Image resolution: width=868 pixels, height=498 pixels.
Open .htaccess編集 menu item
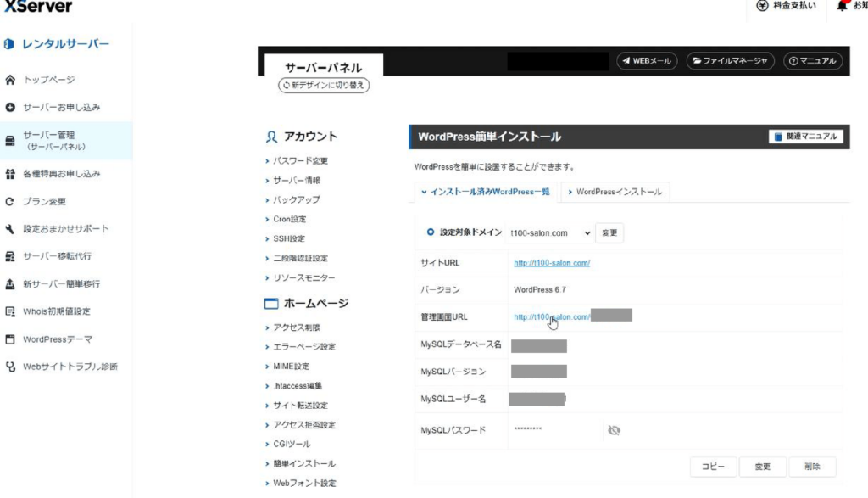298,385
